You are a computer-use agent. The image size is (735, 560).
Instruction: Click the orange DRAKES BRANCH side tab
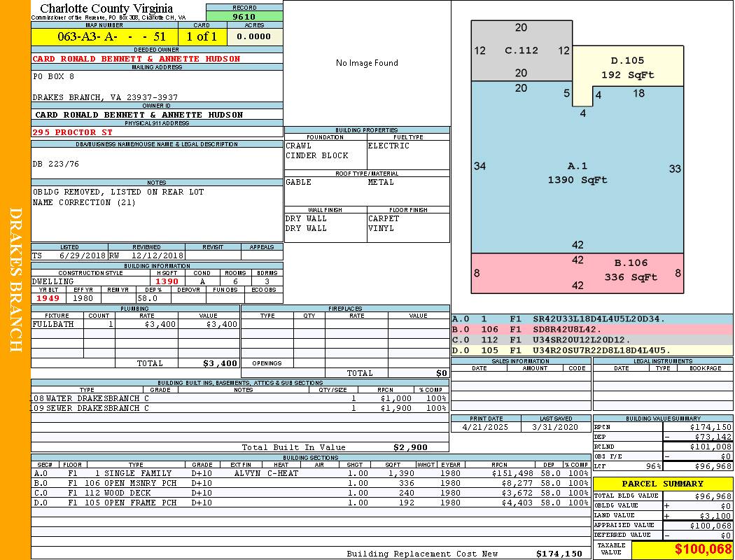pyautogui.click(x=15, y=280)
